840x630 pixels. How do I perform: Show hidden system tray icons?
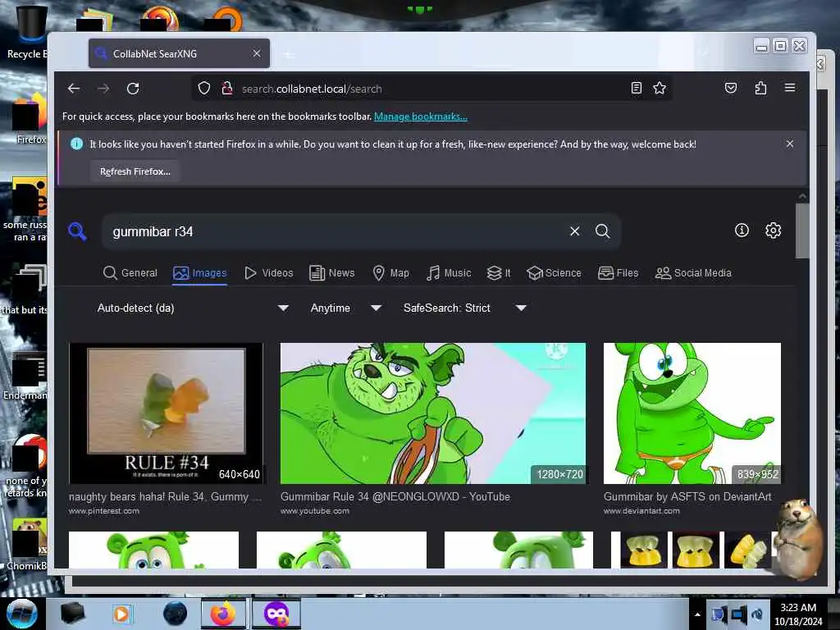point(697,614)
